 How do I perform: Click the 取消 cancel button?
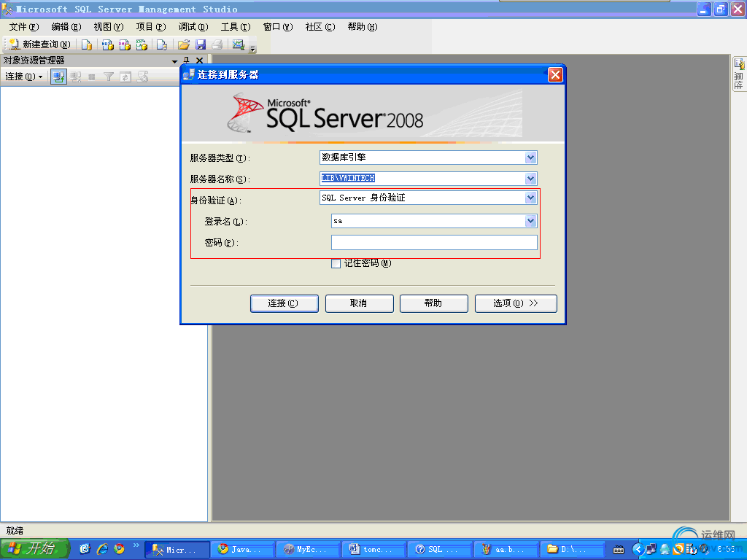(359, 304)
